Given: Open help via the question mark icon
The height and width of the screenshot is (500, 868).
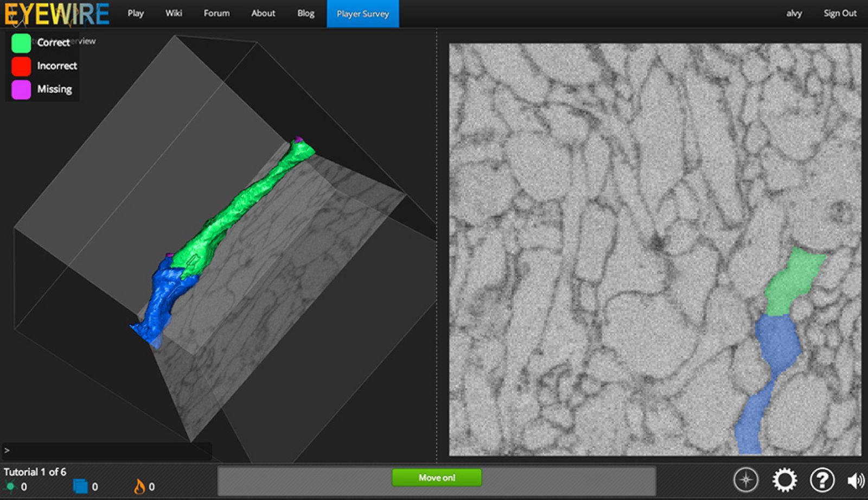Looking at the screenshot, I should coord(822,480).
